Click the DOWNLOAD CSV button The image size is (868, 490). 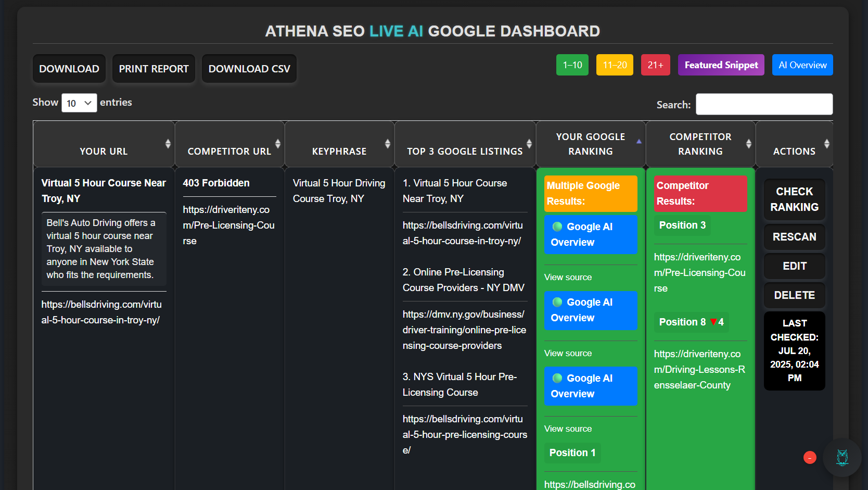point(249,69)
